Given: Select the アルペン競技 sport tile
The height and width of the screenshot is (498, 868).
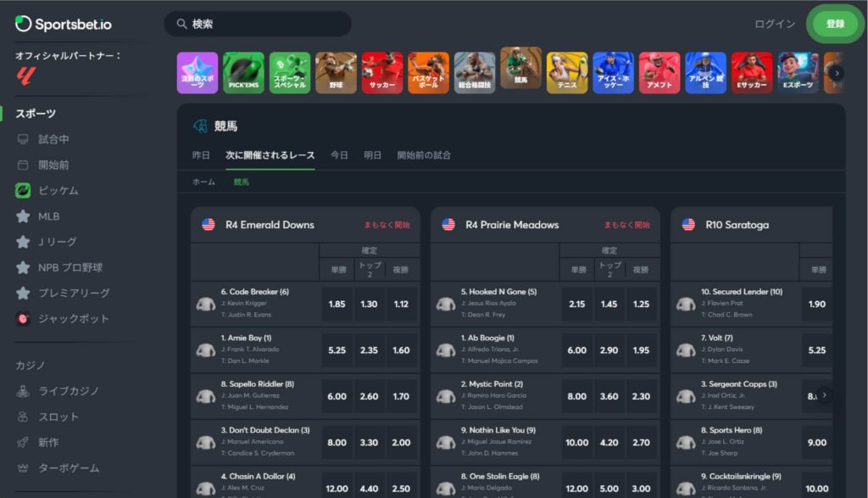Looking at the screenshot, I should tap(706, 73).
